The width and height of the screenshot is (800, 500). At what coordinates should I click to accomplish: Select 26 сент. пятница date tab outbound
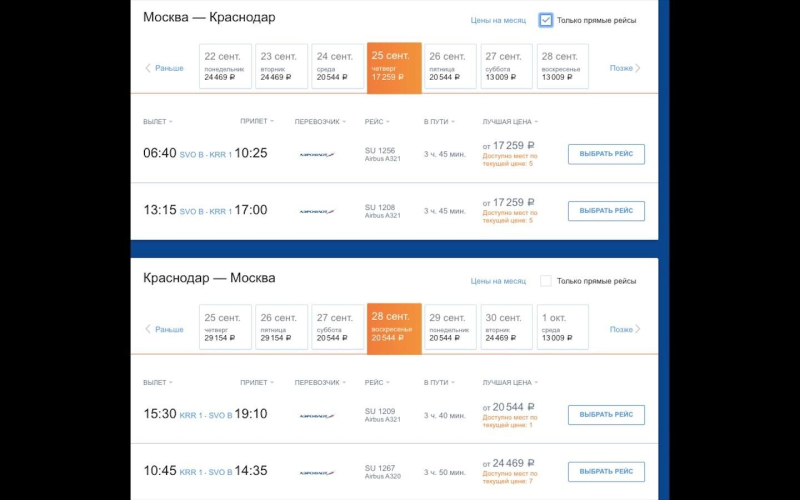coord(450,67)
